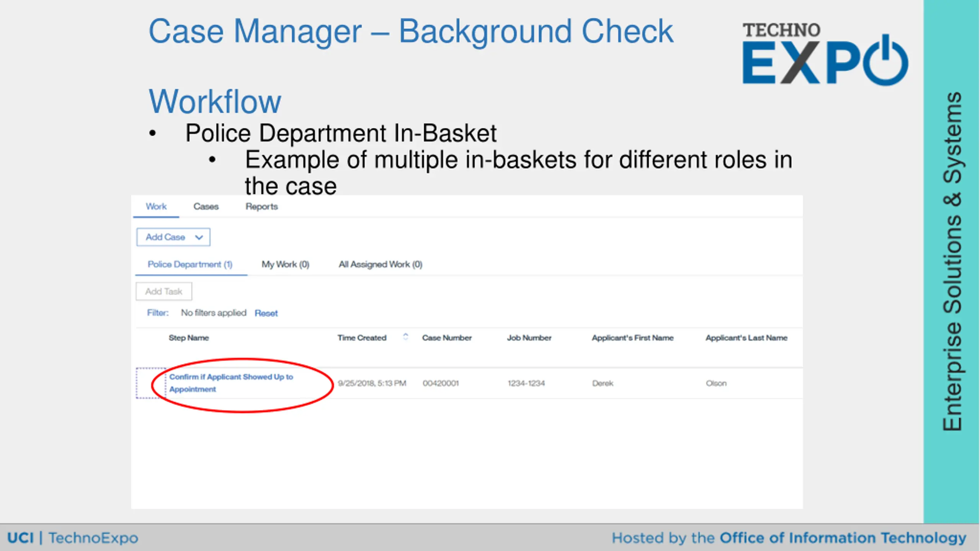
Task: Click last name Olson cell
Action: (x=716, y=383)
